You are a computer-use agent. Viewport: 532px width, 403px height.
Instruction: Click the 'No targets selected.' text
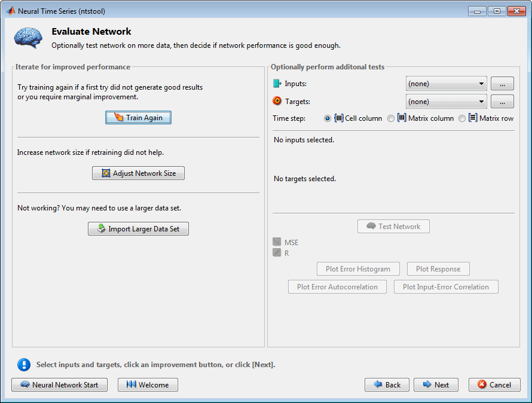[x=305, y=179]
